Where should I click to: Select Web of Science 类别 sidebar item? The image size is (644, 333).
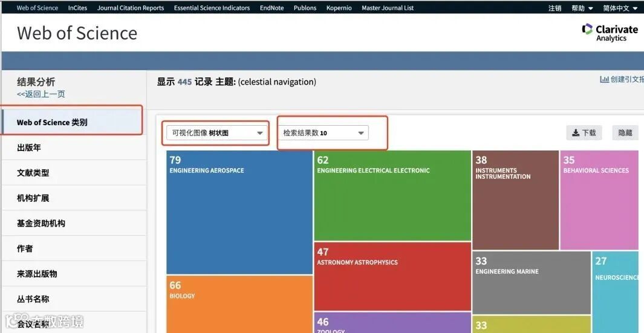tap(74, 122)
